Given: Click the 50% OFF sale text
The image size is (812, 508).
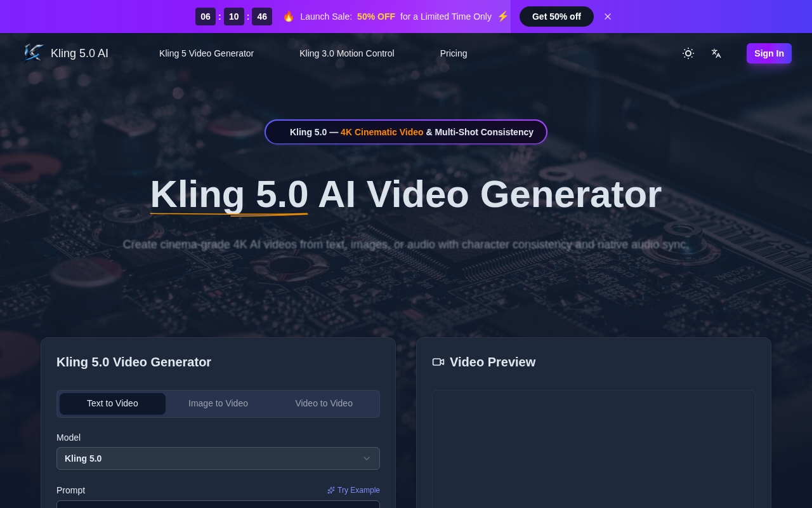Looking at the screenshot, I should point(376,17).
